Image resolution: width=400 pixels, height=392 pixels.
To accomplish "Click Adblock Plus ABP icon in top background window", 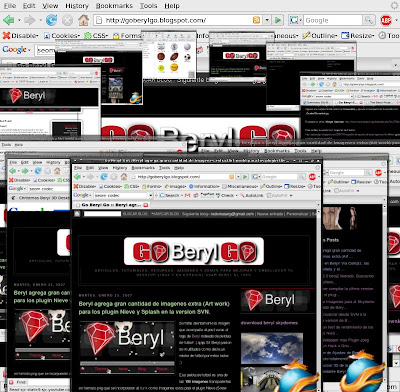I will tap(386, 20).
